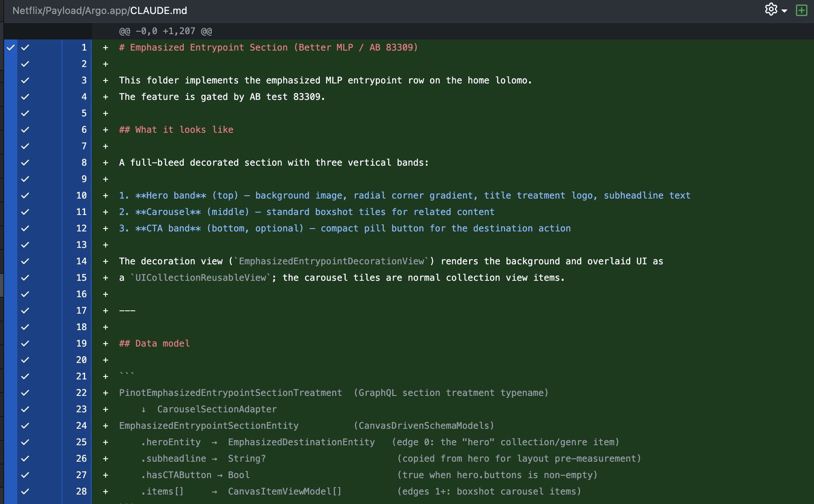Viewport: 814px width, 504px height.
Task: Toggle the checkmark on line 25
Action: 25,442
